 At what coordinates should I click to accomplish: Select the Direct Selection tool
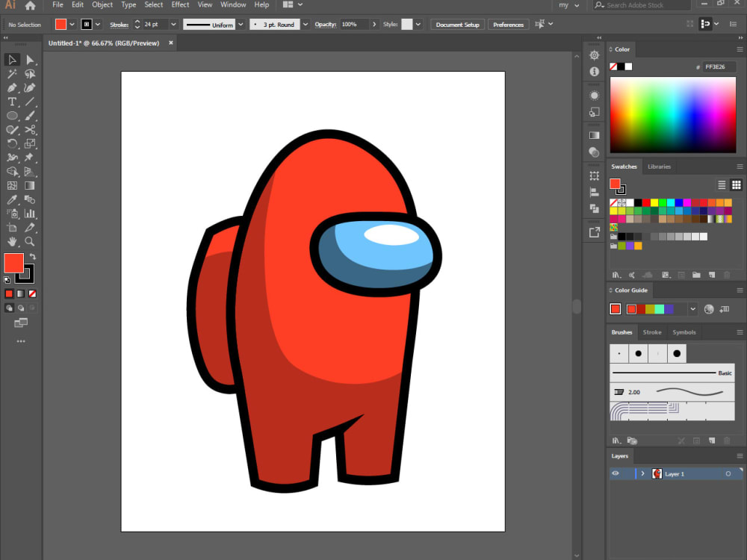click(x=30, y=60)
